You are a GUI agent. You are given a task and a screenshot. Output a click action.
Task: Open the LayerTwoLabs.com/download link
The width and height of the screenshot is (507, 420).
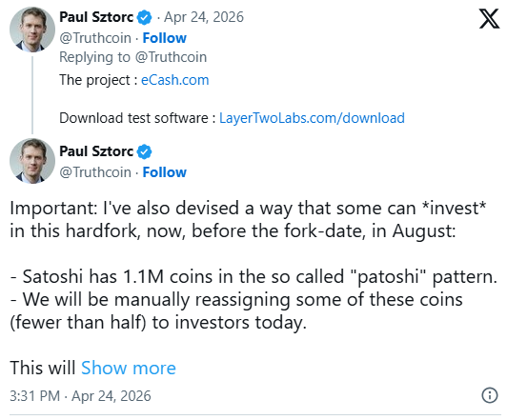[x=312, y=118]
